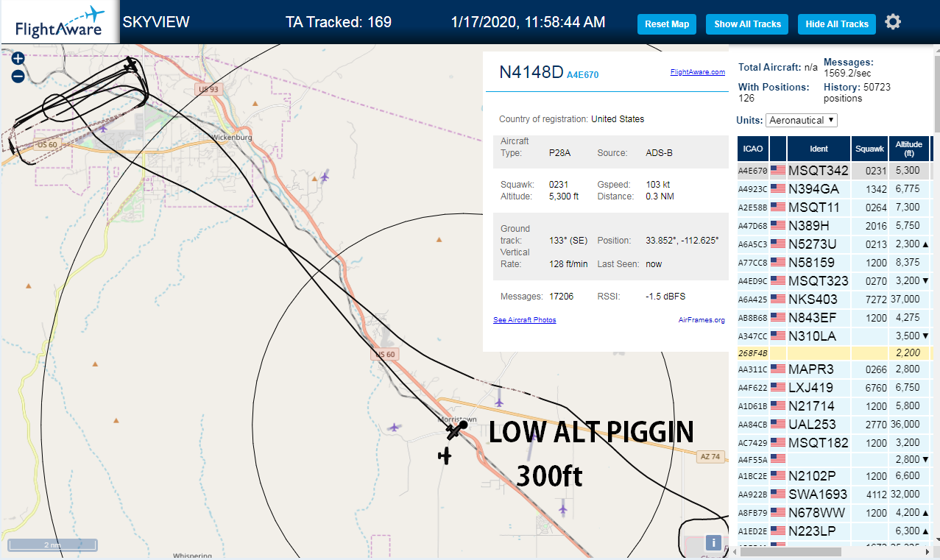The width and height of the screenshot is (940, 560).
Task: Click Show All Tracks button
Action: click(747, 24)
